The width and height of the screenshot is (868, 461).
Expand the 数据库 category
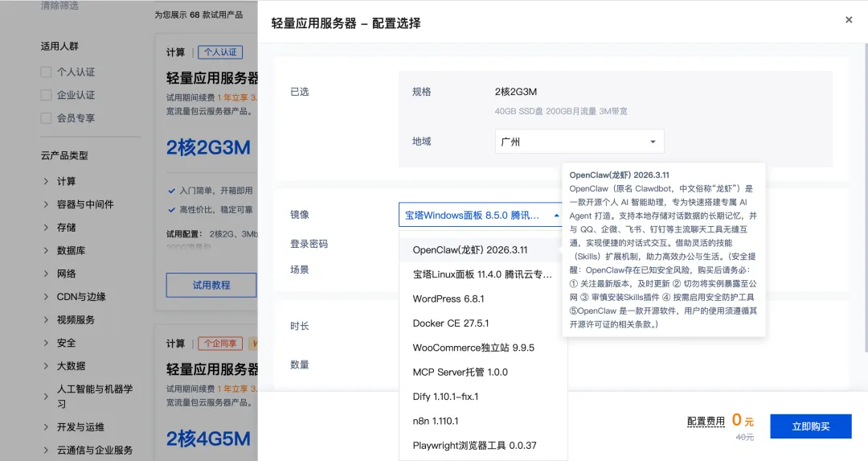coord(47,250)
